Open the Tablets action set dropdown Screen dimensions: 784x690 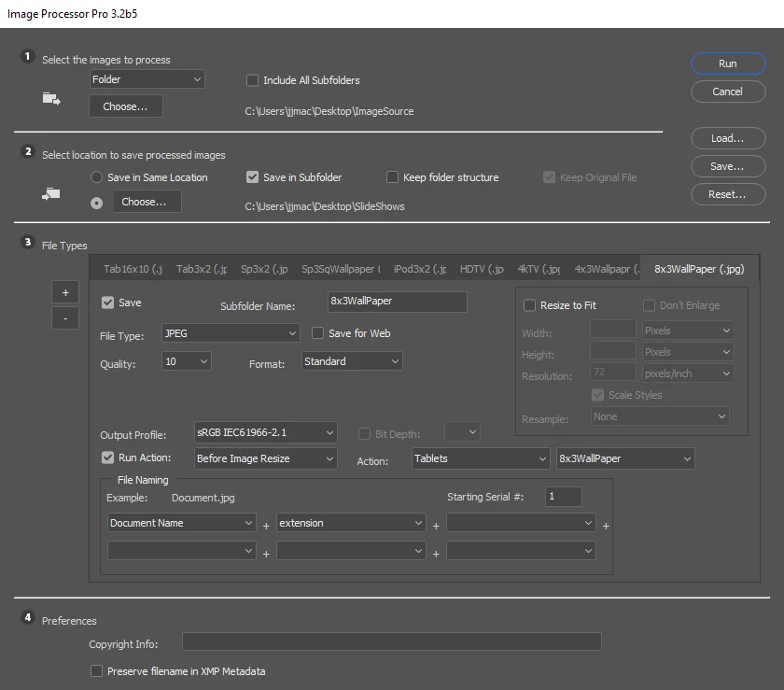click(x=481, y=458)
